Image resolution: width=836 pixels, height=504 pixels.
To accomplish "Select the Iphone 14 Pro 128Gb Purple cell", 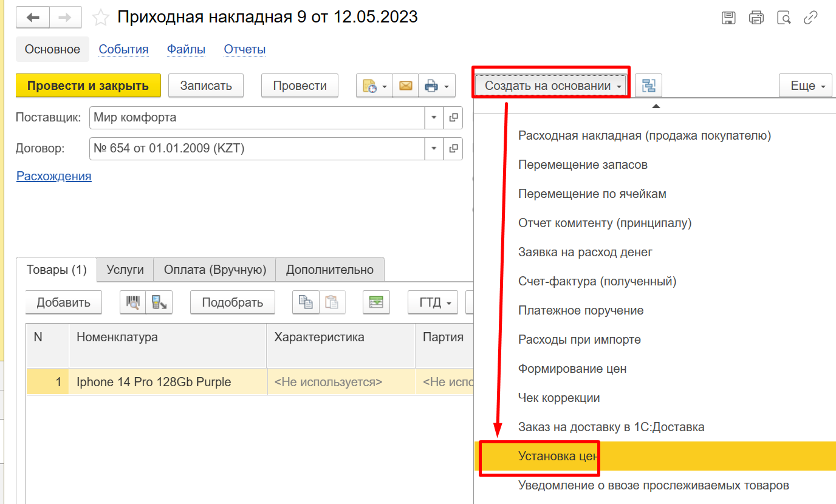I will pos(154,382).
